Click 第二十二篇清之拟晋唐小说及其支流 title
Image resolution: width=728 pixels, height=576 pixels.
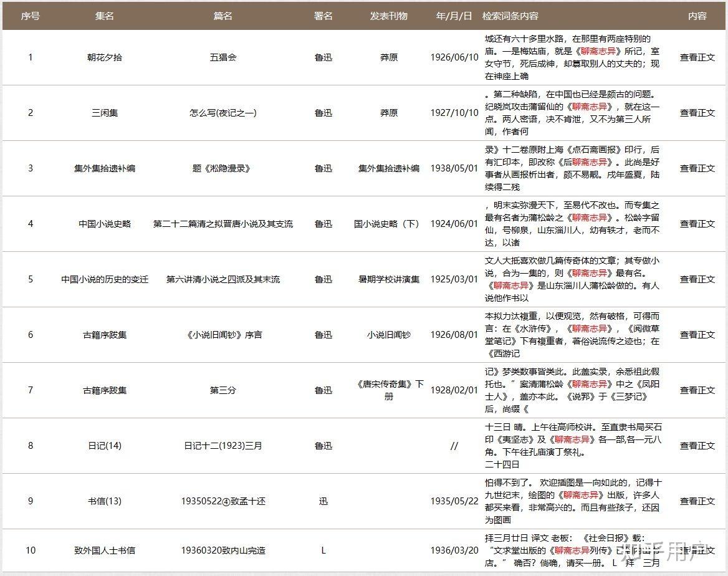click(223, 224)
